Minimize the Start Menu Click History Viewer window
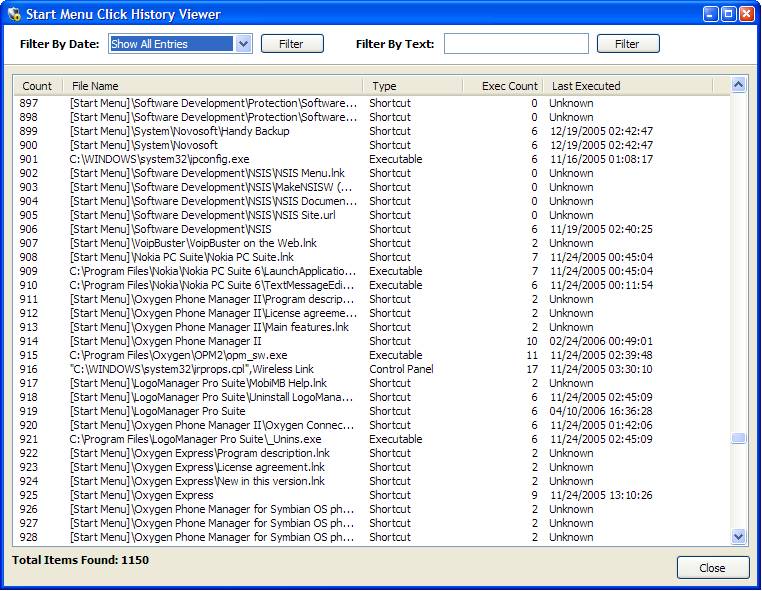The width and height of the screenshot is (762, 591). pyautogui.click(x=710, y=14)
